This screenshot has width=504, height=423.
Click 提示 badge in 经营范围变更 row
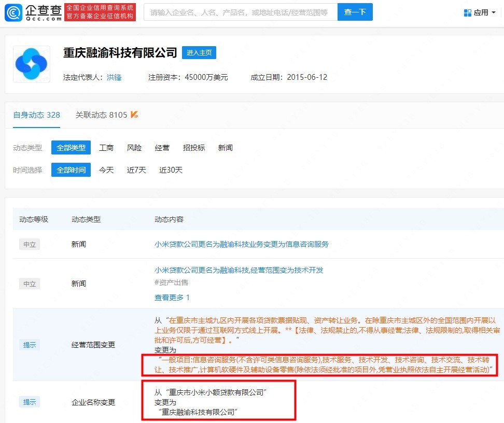(30, 345)
